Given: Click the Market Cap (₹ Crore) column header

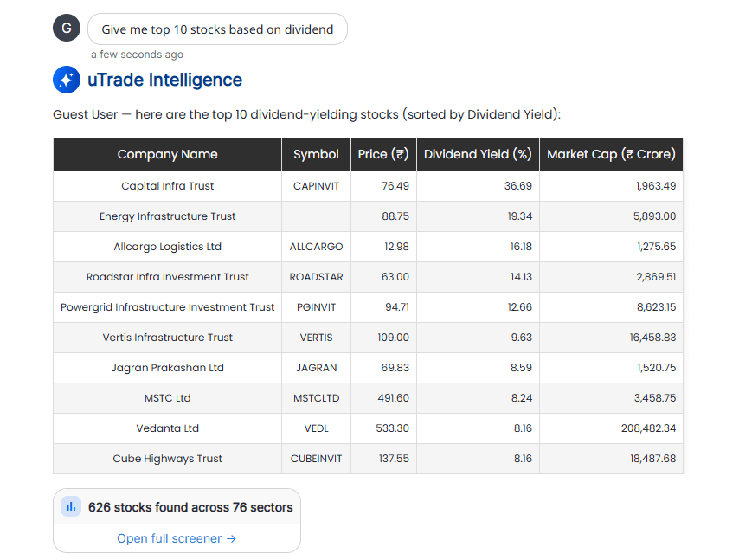Looking at the screenshot, I should (x=611, y=154).
